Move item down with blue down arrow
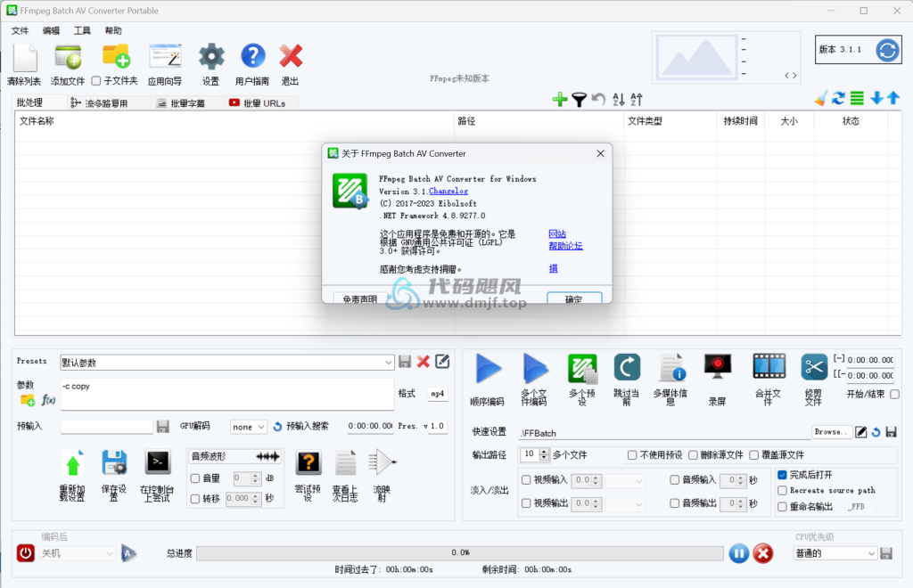913x588 pixels. (876, 98)
